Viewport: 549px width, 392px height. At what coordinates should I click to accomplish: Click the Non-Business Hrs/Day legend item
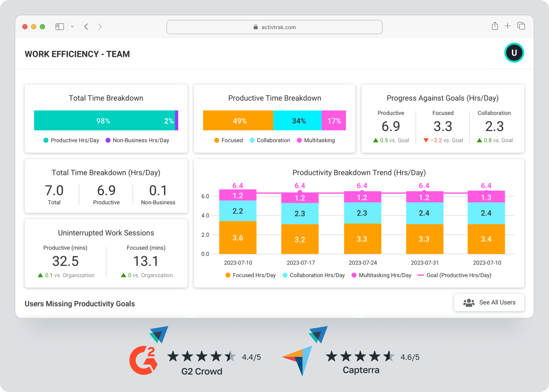click(137, 140)
